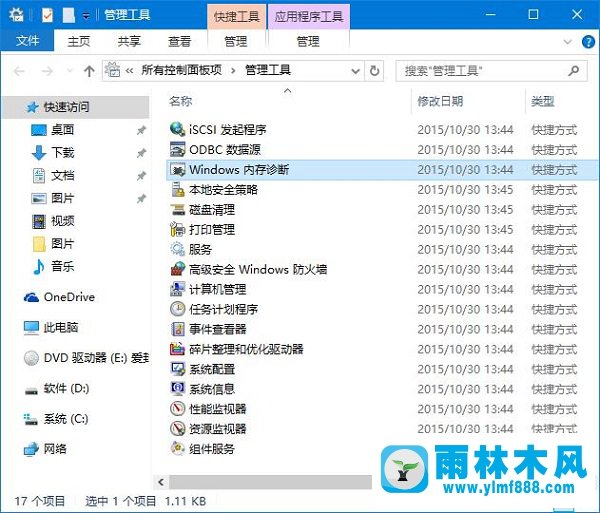Go back with the back arrow

pos(19,71)
